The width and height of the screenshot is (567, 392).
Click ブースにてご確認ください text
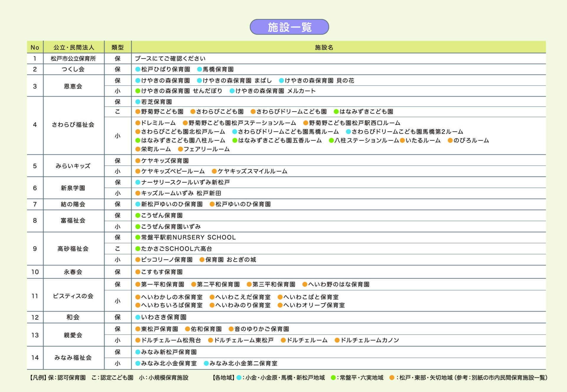tap(170, 58)
